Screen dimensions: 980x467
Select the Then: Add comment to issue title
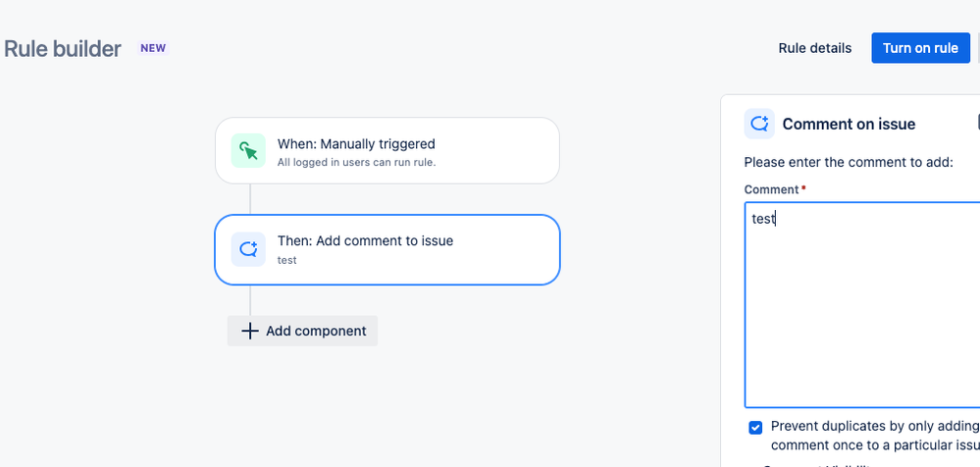point(366,240)
